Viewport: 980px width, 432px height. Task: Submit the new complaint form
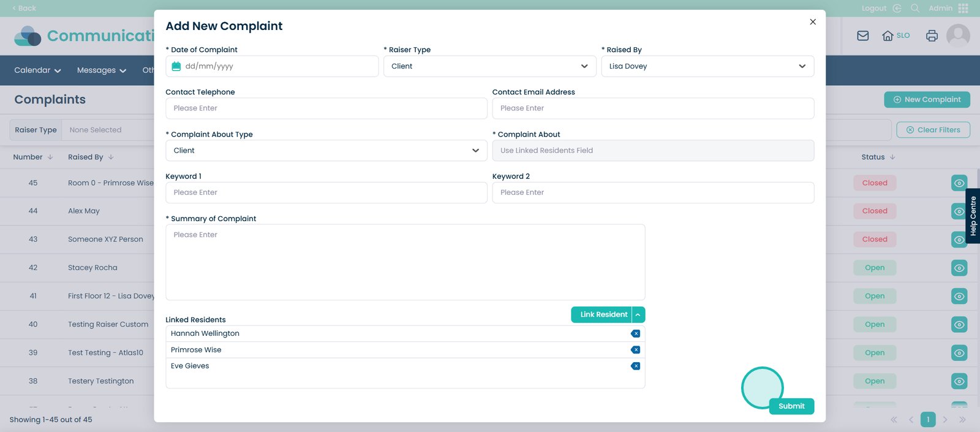791,406
